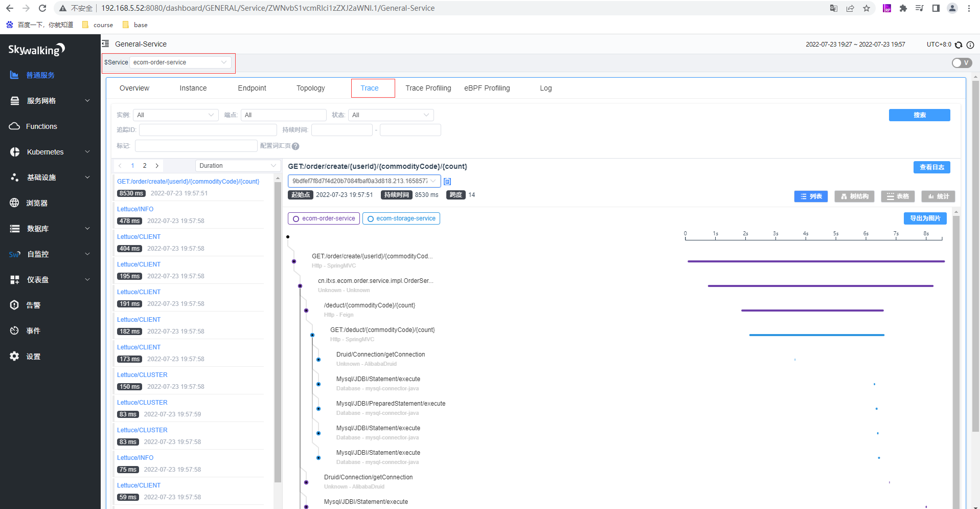Switch to the eBPF Profiling tab
980x509 pixels.
pyautogui.click(x=487, y=88)
